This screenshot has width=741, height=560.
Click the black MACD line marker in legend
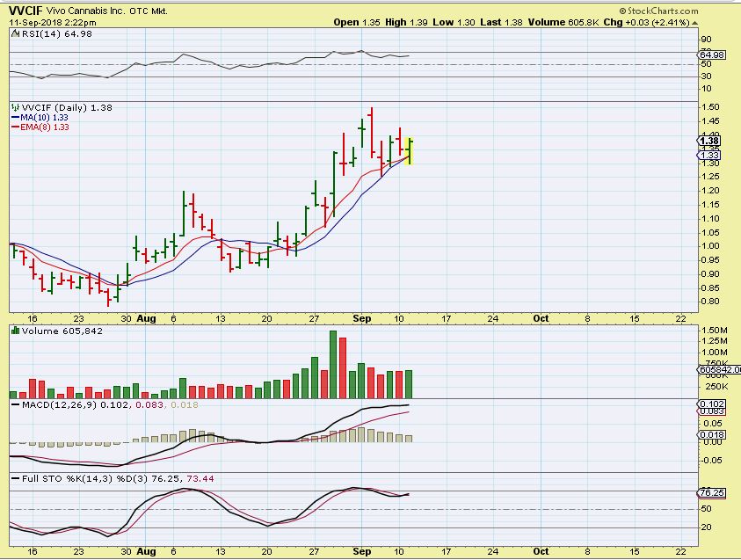coord(15,405)
